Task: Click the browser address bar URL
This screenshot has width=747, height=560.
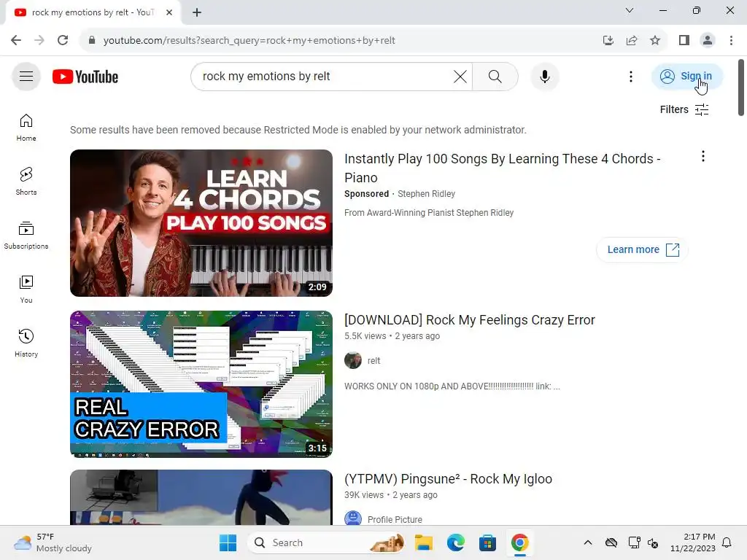Action: point(249,41)
